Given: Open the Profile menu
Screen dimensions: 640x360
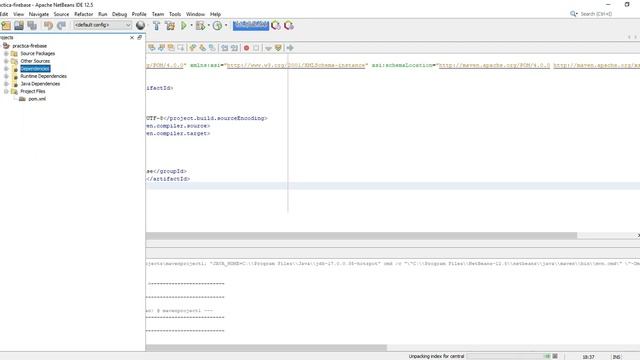Looking at the screenshot, I should click(x=139, y=14).
